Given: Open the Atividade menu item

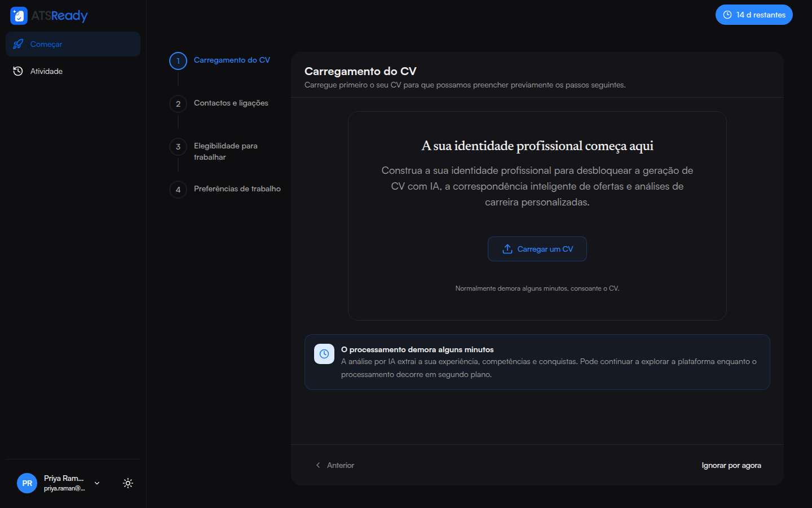Looking at the screenshot, I should click(73, 71).
